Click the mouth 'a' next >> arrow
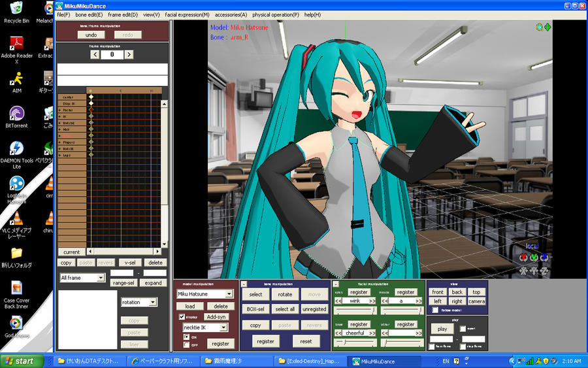588x368 pixels. click(x=419, y=301)
